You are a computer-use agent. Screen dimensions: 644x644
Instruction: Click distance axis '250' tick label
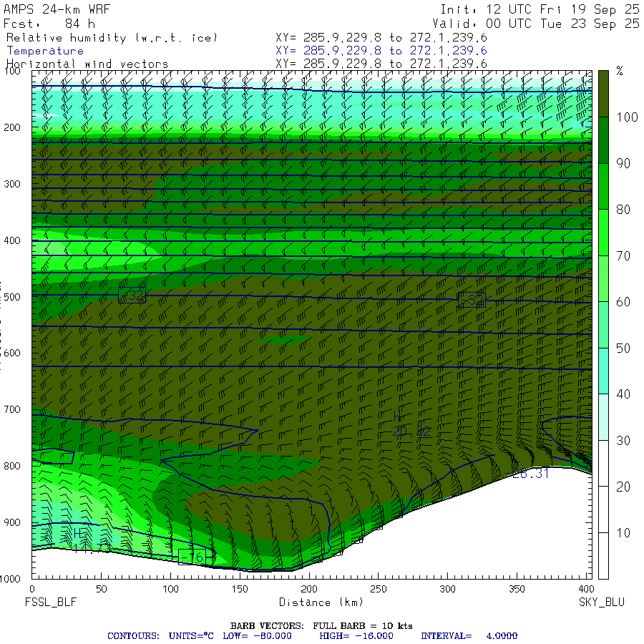click(x=379, y=590)
